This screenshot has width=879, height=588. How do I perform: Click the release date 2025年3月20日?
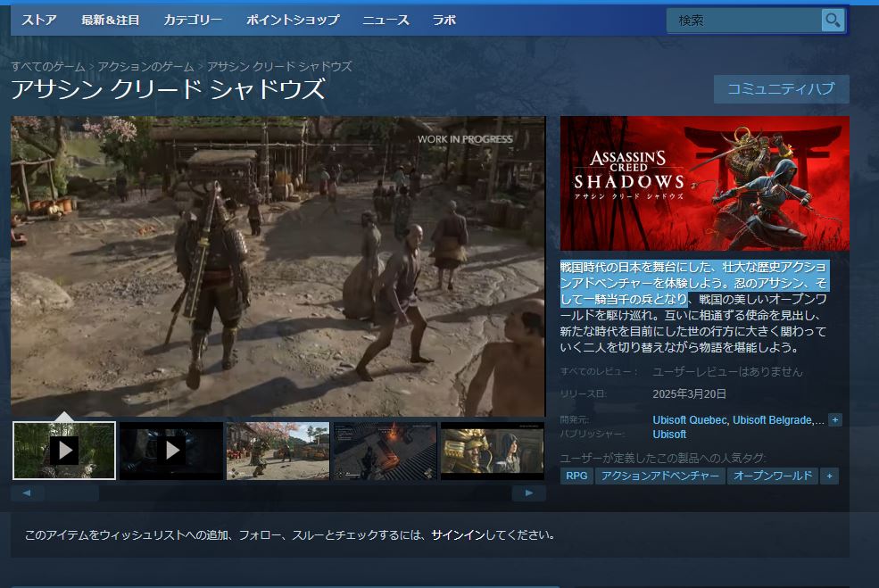click(690, 394)
